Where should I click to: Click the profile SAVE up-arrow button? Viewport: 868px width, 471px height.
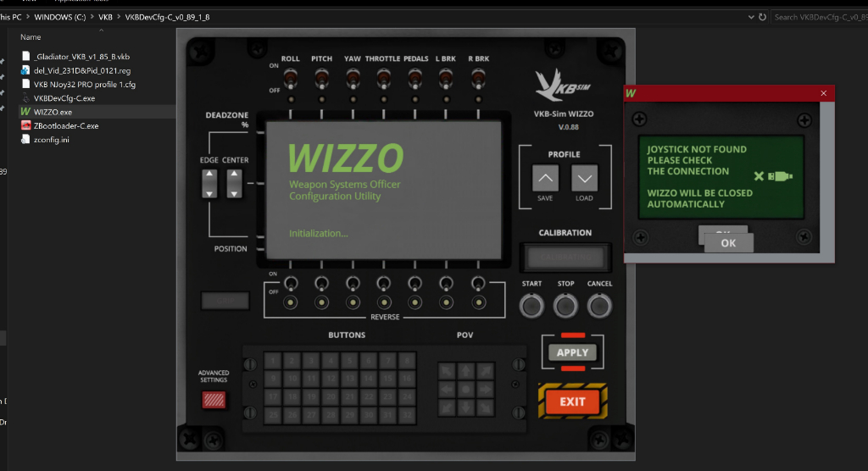pos(545,178)
